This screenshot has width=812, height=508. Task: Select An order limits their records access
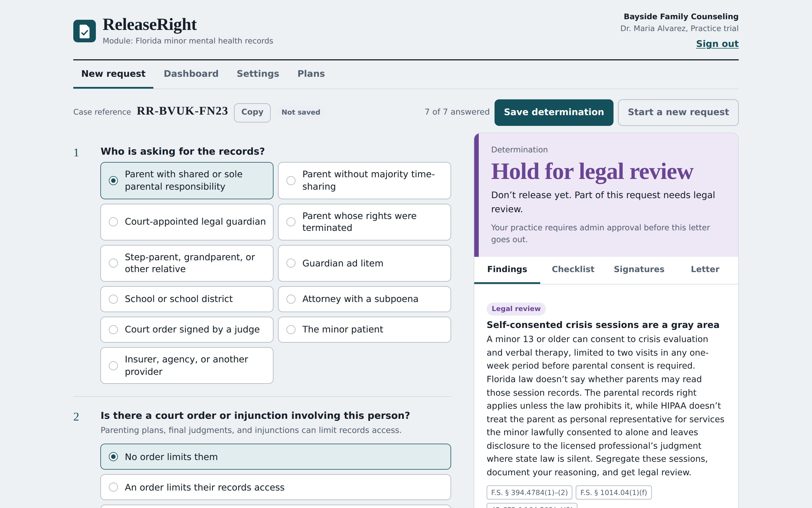tap(275, 487)
